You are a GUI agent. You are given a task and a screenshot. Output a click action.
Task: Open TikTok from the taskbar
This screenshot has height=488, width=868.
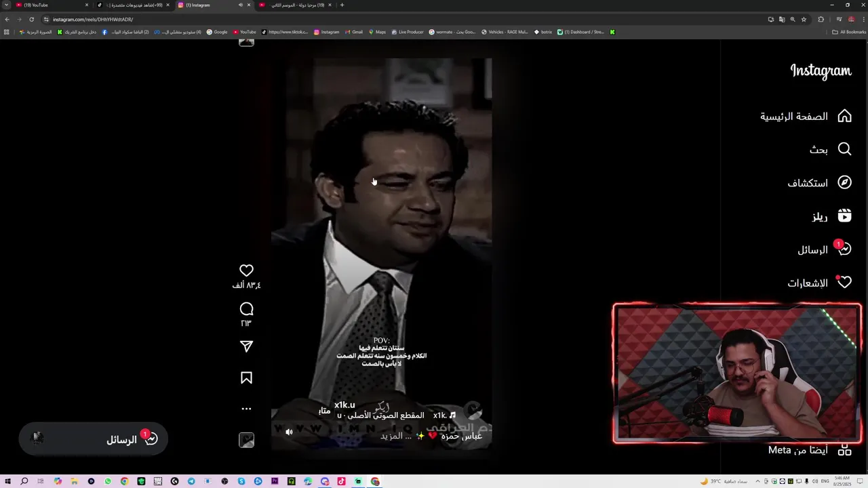point(342,481)
